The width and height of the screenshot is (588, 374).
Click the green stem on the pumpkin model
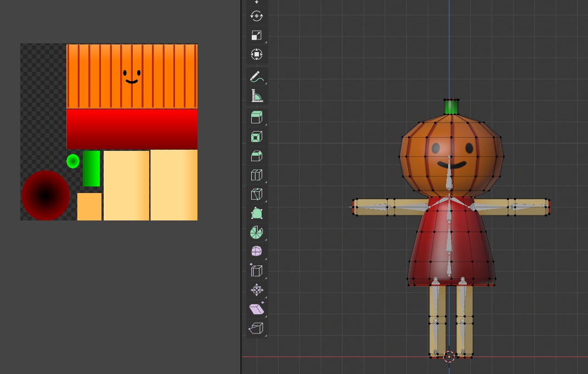coord(451,106)
